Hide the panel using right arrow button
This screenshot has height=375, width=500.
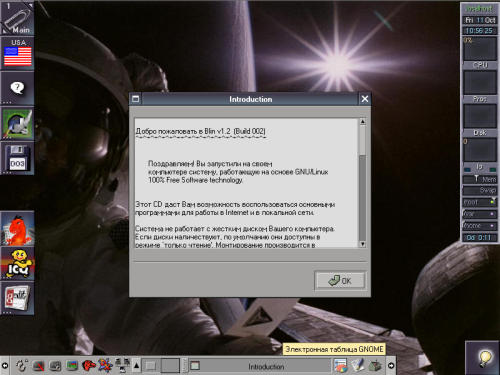391,366
